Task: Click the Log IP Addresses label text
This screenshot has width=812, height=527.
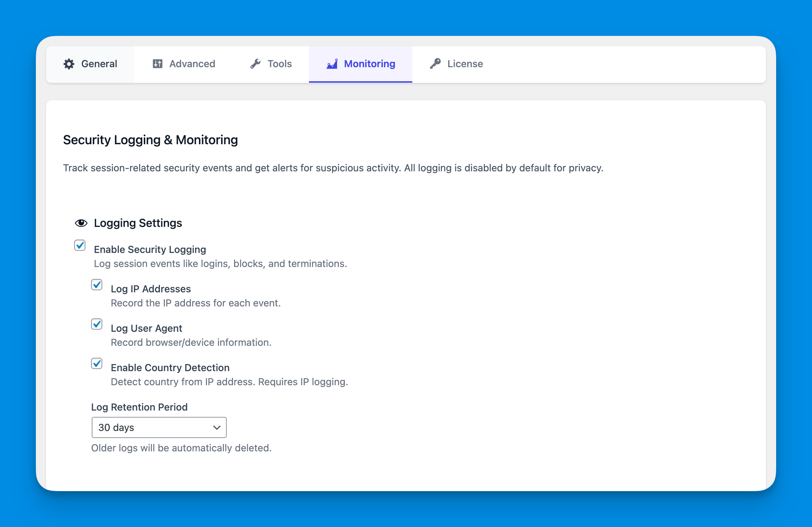Action: [151, 289]
